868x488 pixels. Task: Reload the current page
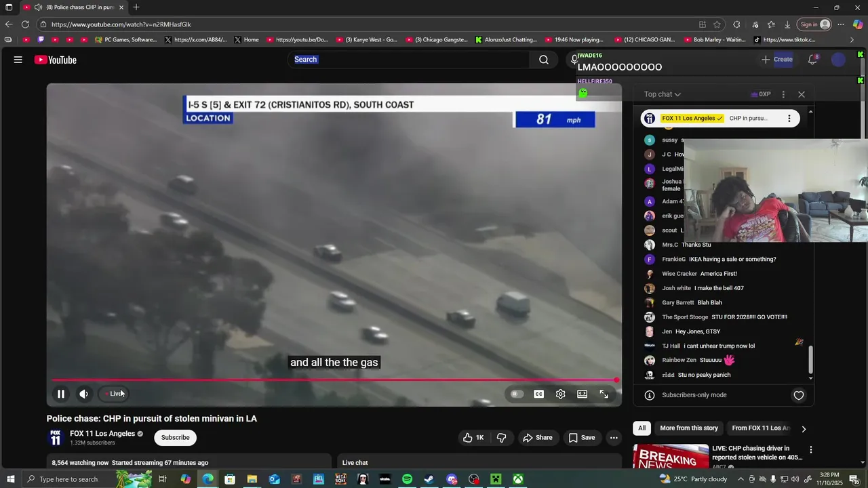[x=26, y=24]
